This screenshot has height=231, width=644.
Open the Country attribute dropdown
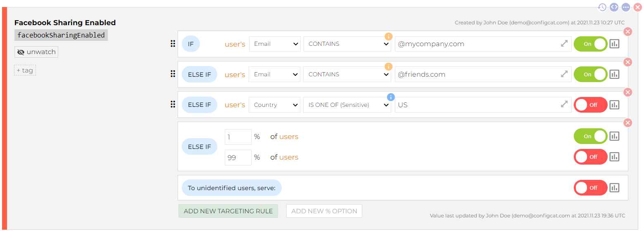(275, 105)
